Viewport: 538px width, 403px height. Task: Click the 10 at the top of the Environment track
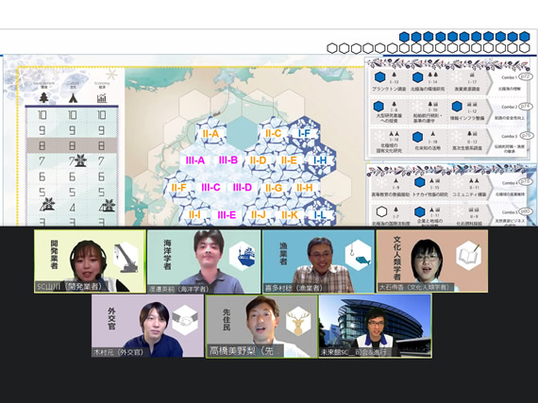43,115
